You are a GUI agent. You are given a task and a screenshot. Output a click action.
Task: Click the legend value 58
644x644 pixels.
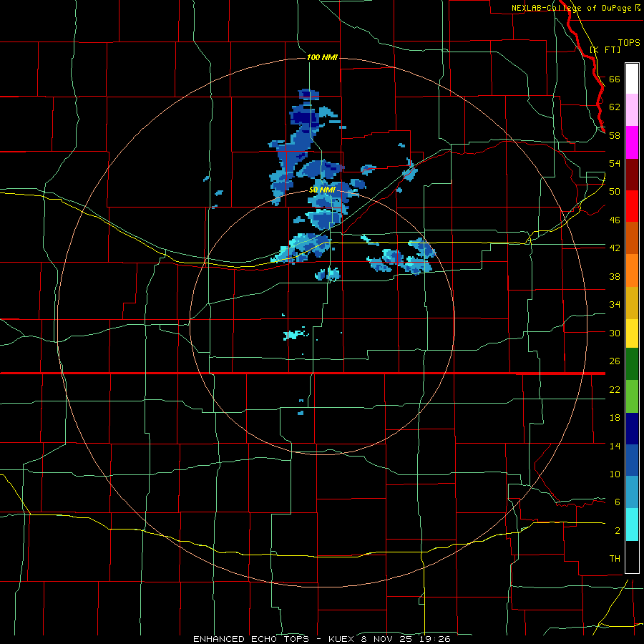tap(615, 135)
